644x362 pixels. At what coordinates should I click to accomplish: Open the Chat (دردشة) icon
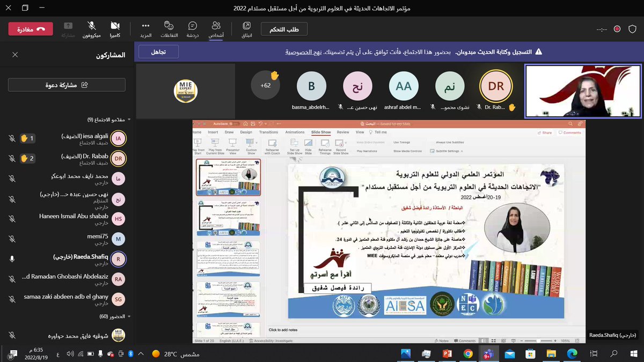point(193,28)
